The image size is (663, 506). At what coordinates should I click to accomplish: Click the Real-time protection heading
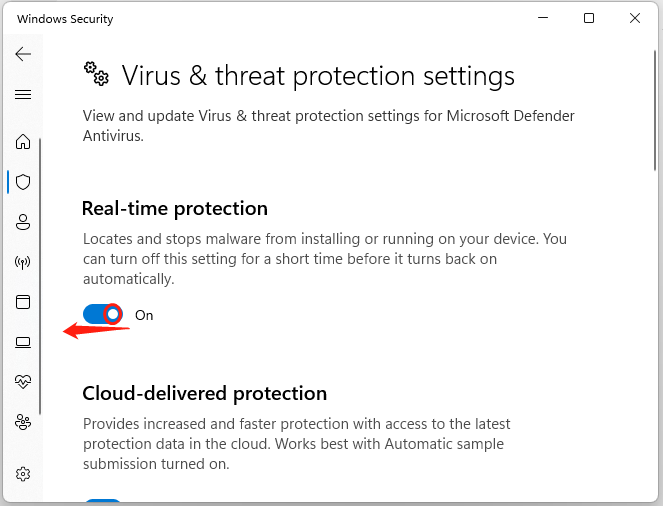[x=175, y=209]
